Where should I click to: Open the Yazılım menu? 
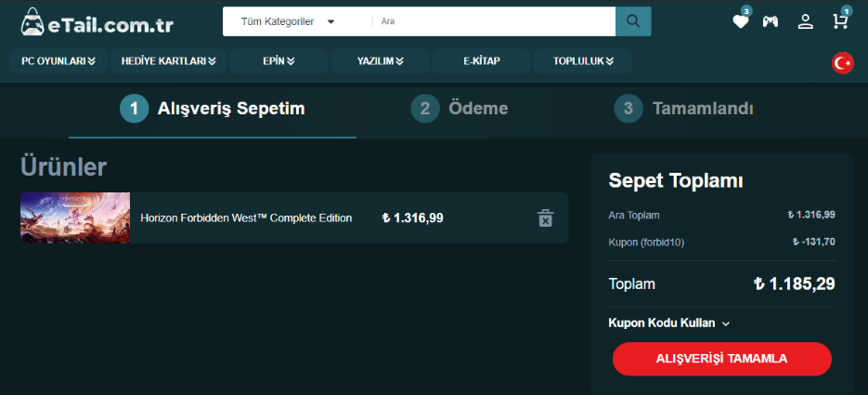(381, 61)
